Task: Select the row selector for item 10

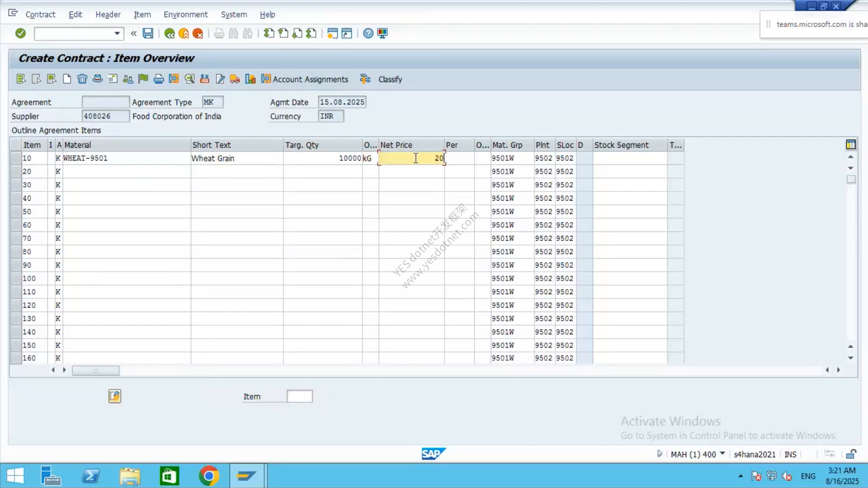Action: click(16, 158)
